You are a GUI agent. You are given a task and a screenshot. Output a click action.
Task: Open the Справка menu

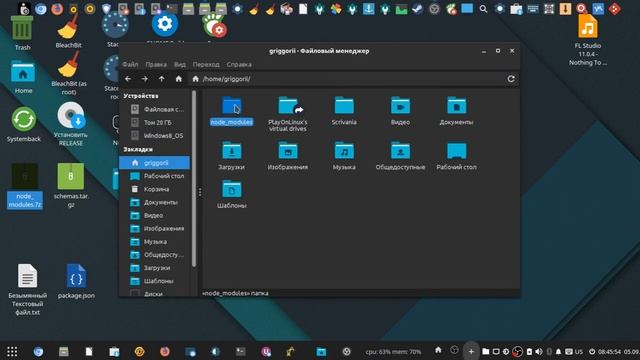pyautogui.click(x=239, y=64)
